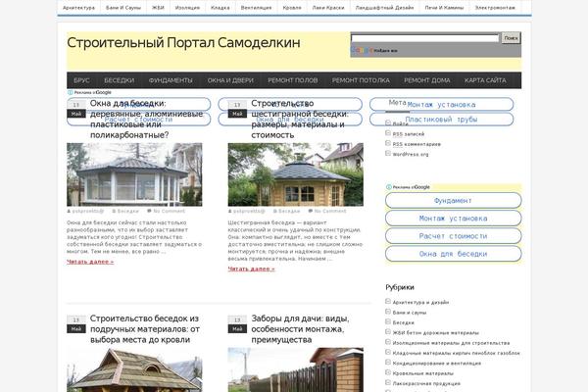Screen dimensions: 588x392
Task: Open the RSS комментариев link
Action: [416, 144]
